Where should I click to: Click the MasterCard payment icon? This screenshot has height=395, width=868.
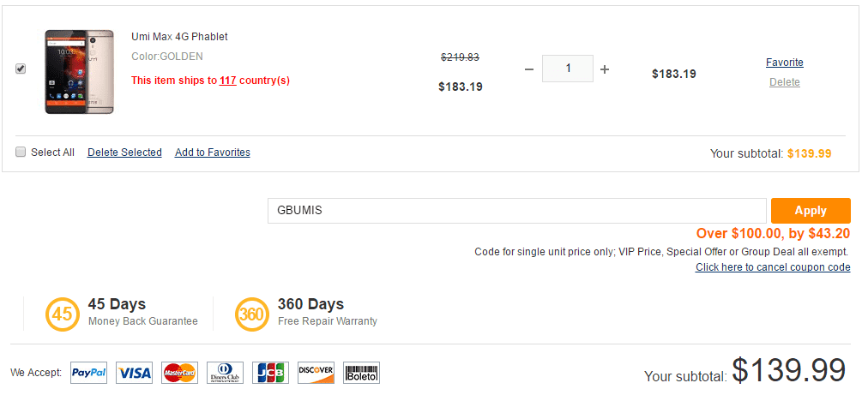[x=179, y=373]
